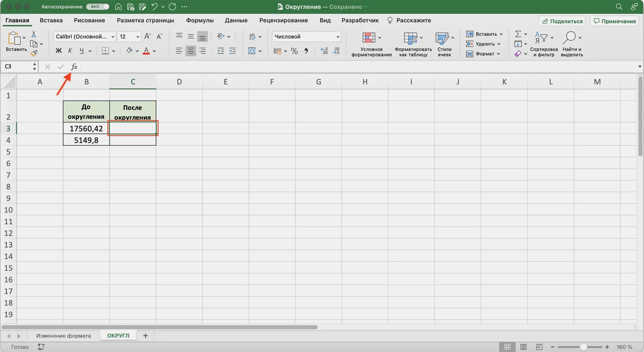This screenshot has height=352, width=644.
Task: Select the Format Painter brush icon
Action: pos(34,53)
